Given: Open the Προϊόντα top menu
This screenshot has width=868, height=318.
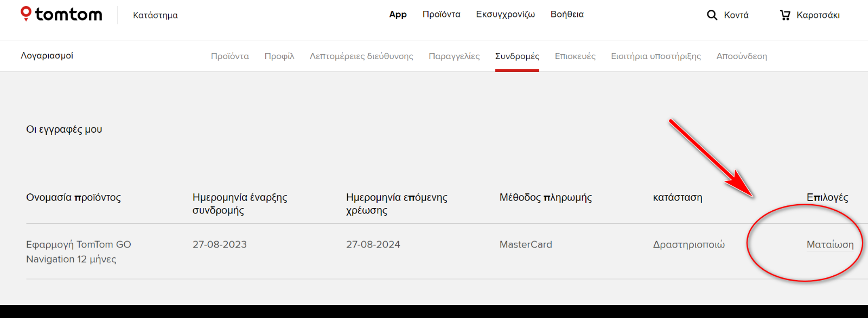Looking at the screenshot, I should (441, 15).
